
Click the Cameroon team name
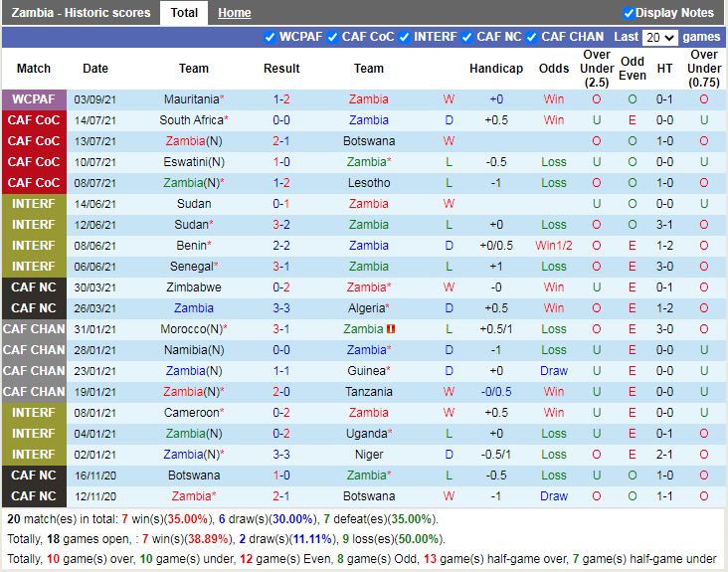[x=191, y=413]
